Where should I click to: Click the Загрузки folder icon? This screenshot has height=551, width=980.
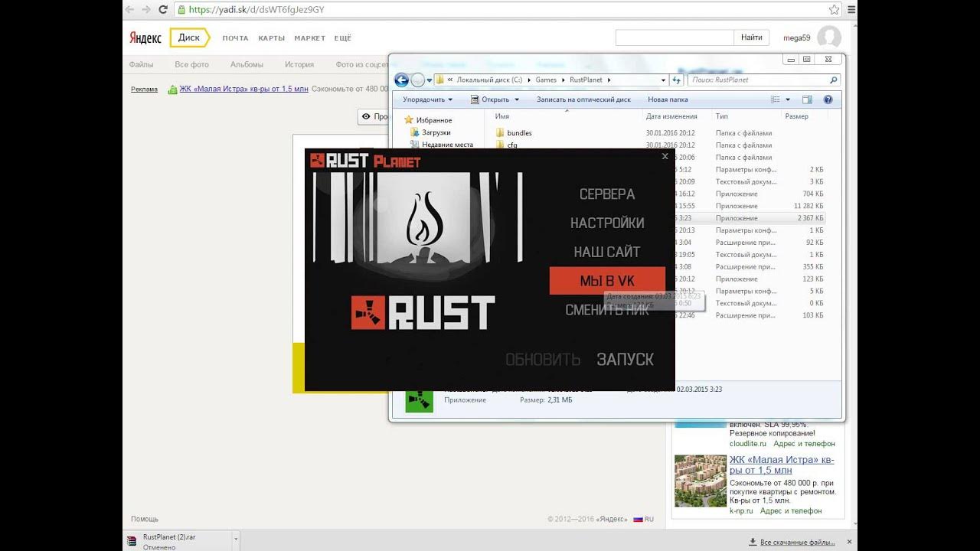414,132
